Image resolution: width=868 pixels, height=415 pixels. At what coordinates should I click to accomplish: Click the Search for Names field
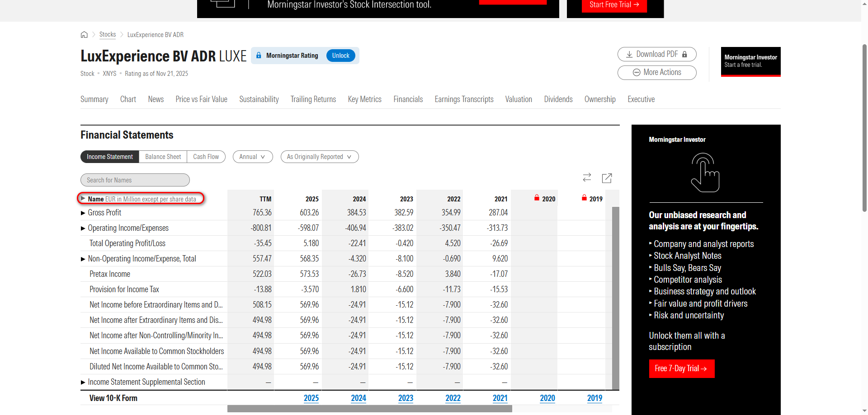(135, 180)
